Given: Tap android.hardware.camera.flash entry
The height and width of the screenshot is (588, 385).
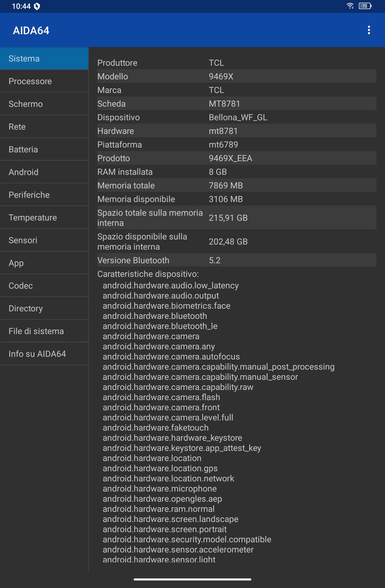Looking at the screenshot, I should 161,397.
